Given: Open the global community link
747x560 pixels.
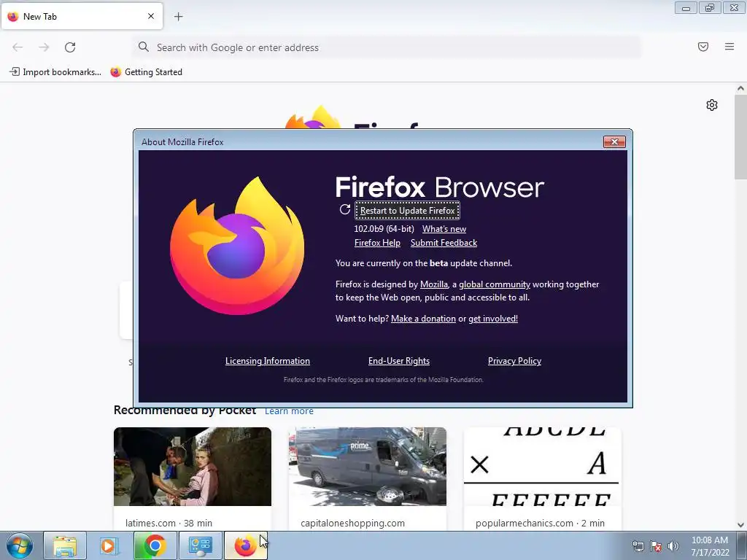Looking at the screenshot, I should (x=495, y=284).
